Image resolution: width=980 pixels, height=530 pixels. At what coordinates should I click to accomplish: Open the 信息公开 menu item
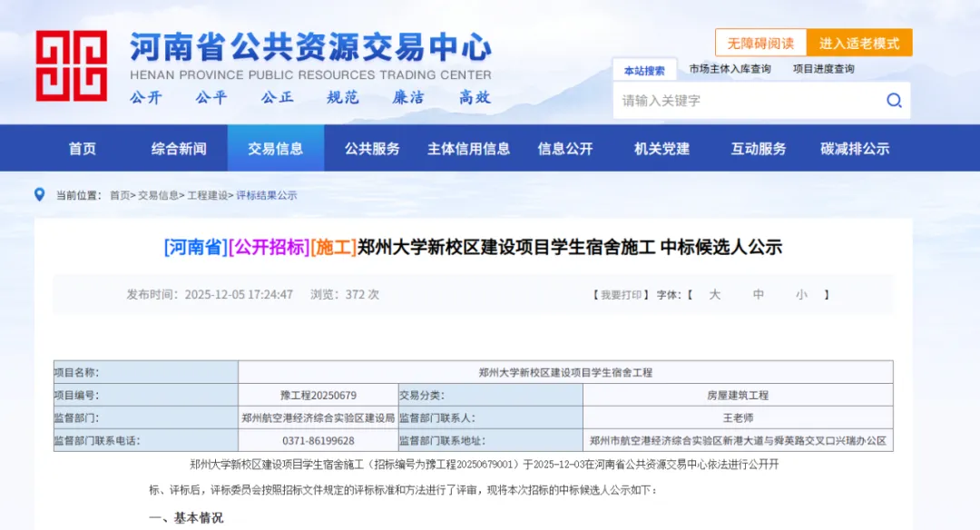[x=565, y=149]
